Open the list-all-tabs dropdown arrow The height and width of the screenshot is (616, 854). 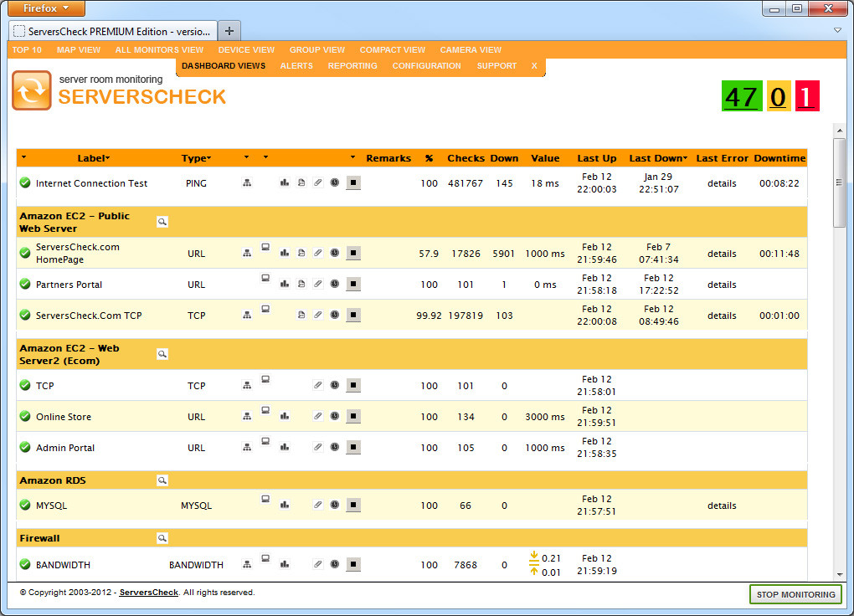pyautogui.click(x=837, y=30)
